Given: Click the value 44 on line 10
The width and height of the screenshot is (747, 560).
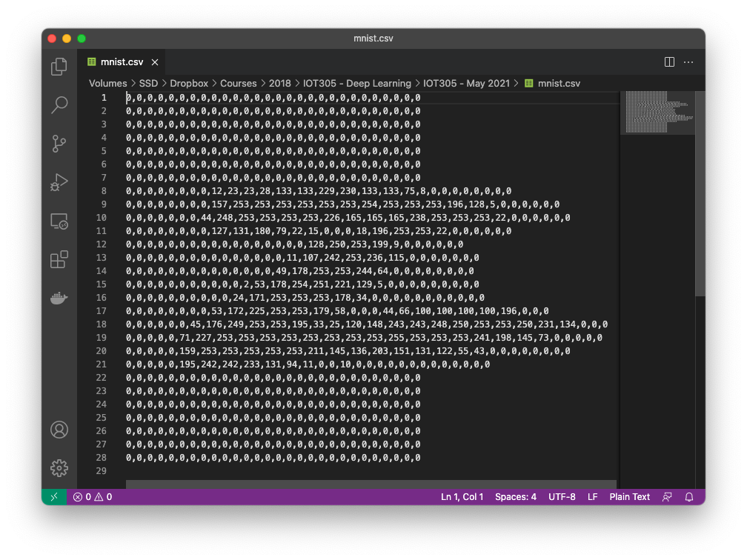Looking at the screenshot, I should [206, 218].
